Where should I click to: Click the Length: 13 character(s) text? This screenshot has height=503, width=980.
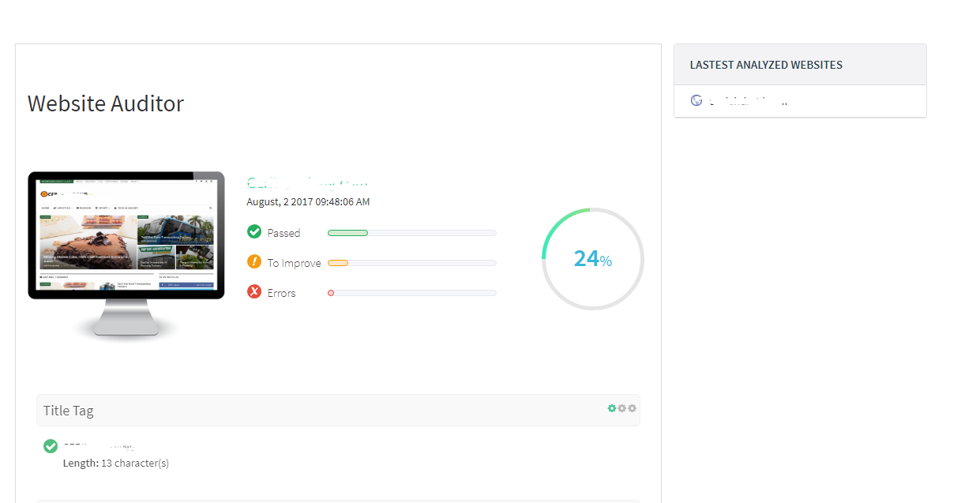[x=116, y=464]
